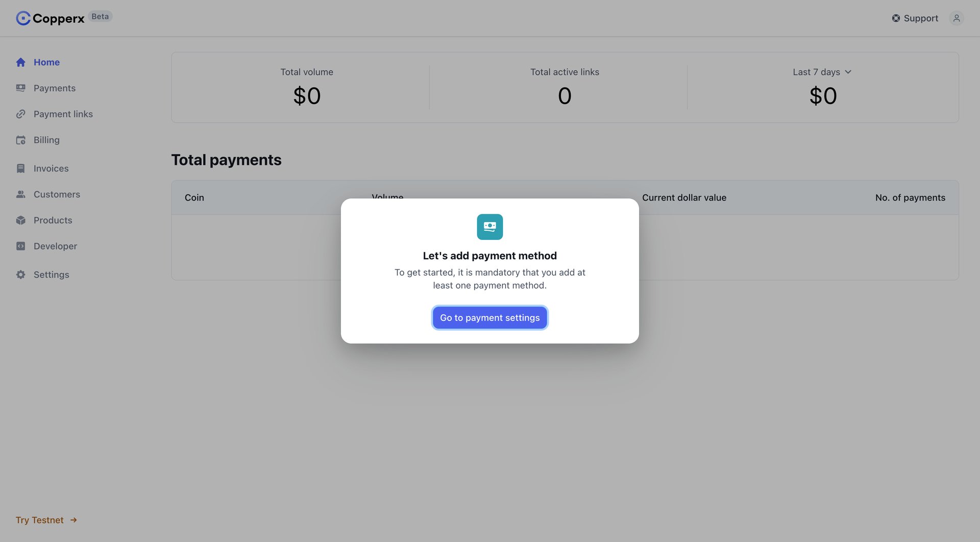Viewport: 980px width, 542px height.
Task: Open Try Testnet link
Action: coord(40,520)
